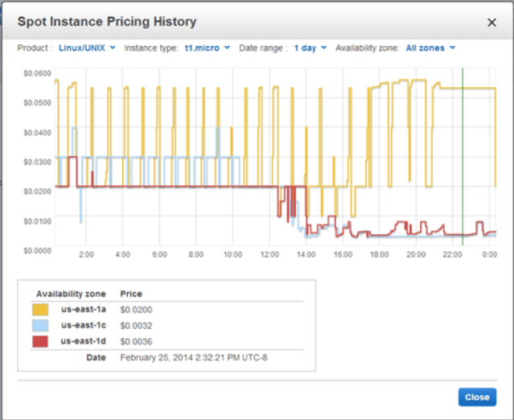
Task: Select the us-east-1a zone label in legend
Action: [x=84, y=309]
